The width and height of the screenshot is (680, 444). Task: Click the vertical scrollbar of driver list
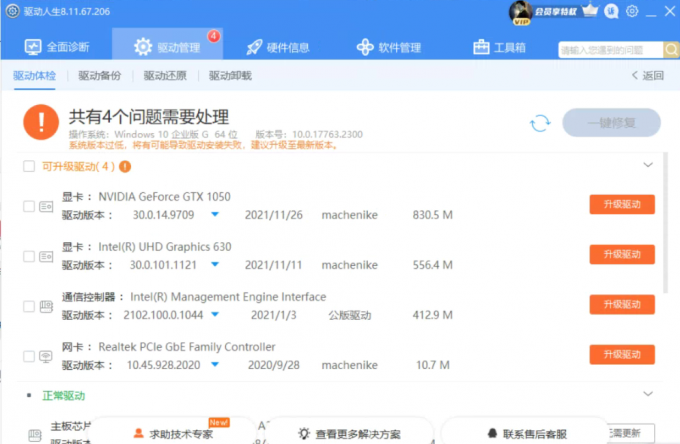[665, 223]
